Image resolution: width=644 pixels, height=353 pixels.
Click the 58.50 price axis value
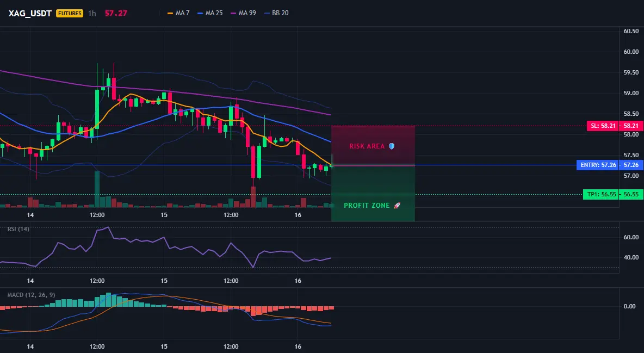coord(631,114)
